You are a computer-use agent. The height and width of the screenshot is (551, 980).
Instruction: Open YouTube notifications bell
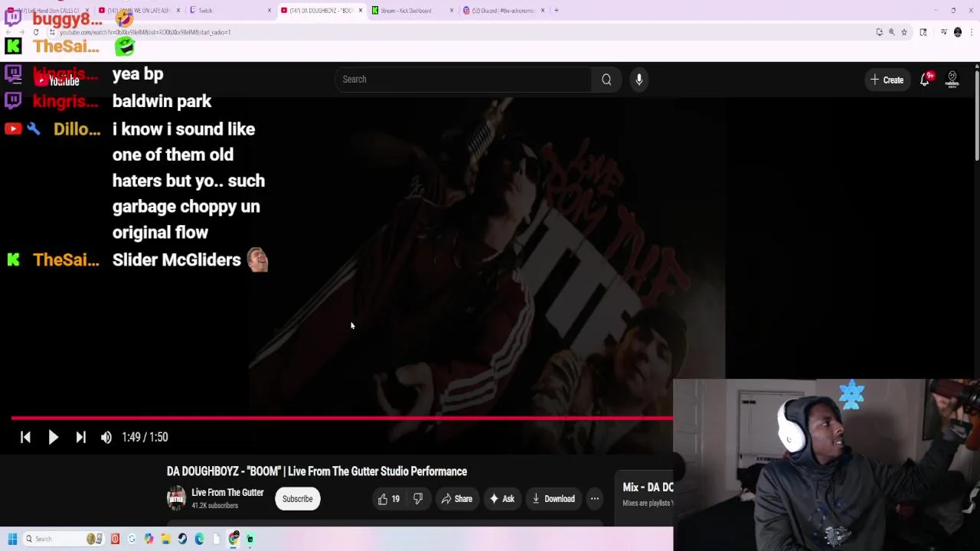[x=925, y=80]
